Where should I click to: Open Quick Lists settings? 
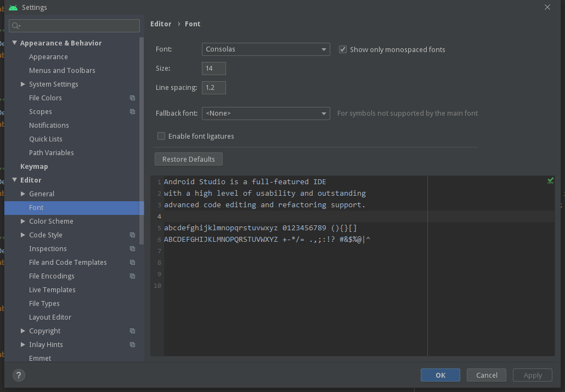[46, 139]
